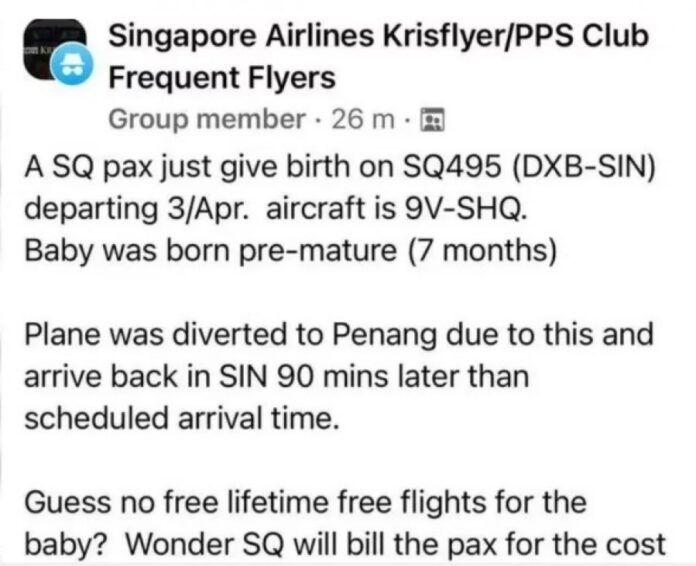Screen dimensions: 696x566
Task: Click the 'Frequent Flyers' title line
Action: click(x=222, y=77)
